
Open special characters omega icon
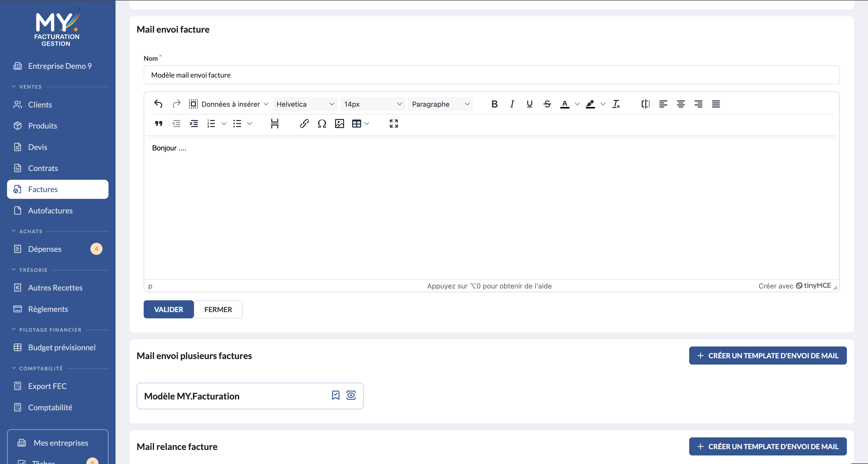click(322, 124)
